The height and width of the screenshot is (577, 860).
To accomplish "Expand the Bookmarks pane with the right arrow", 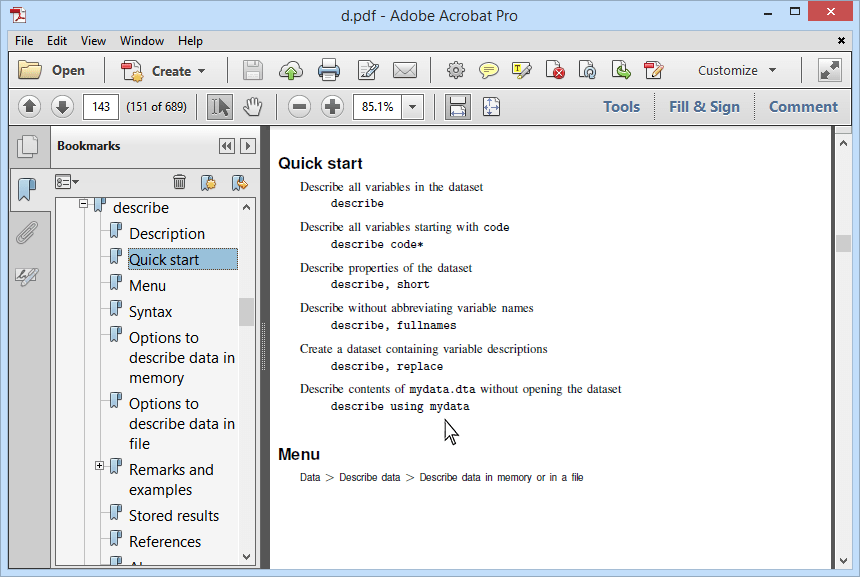I will 248,146.
